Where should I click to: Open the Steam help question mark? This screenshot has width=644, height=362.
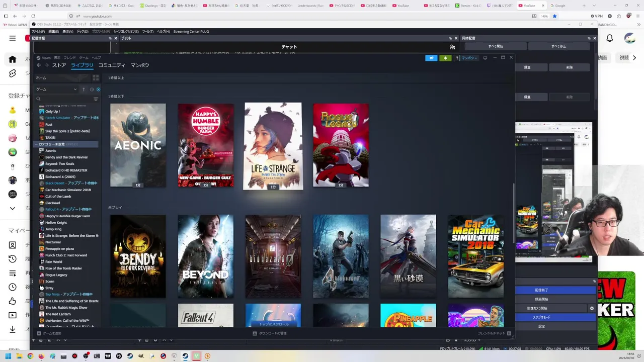[457, 58]
